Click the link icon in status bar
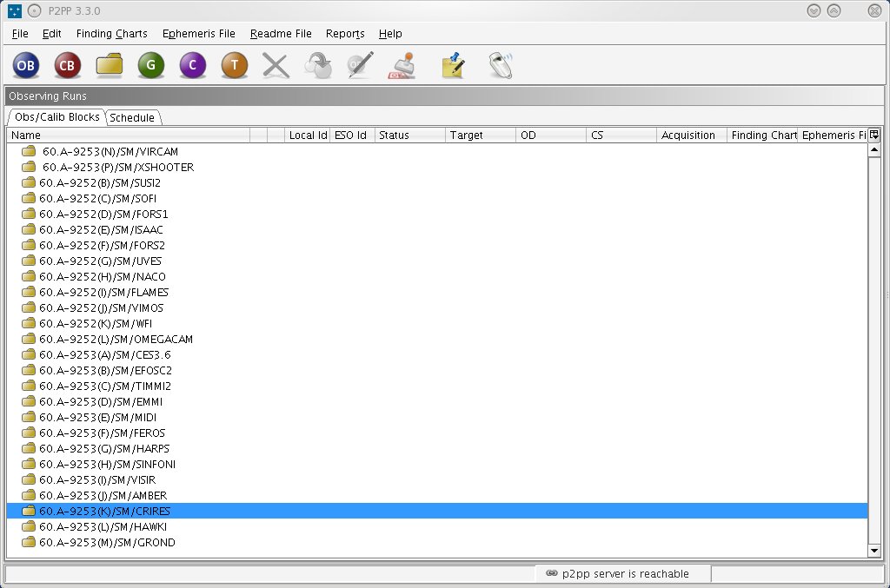890x588 pixels. pyautogui.click(x=551, y=573)
